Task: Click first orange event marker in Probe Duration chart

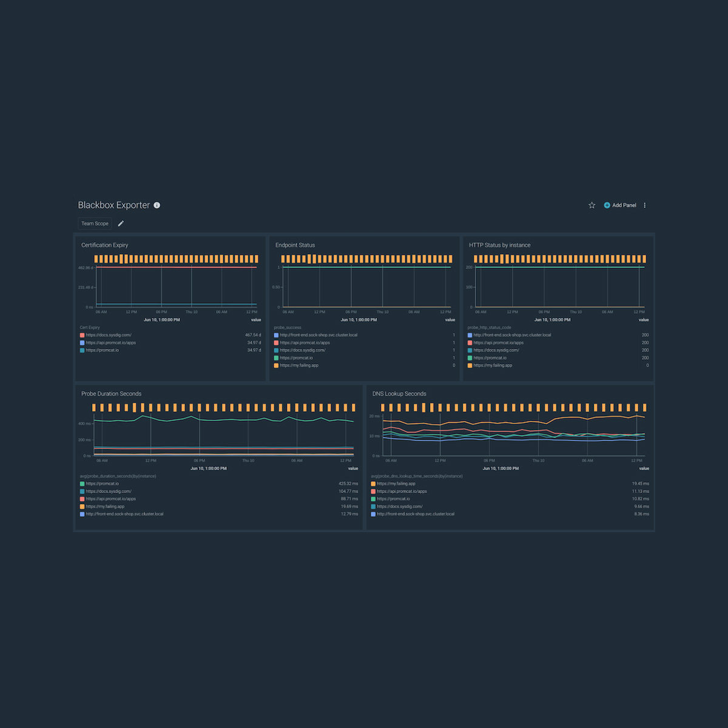Action: (x=94, y=408)
